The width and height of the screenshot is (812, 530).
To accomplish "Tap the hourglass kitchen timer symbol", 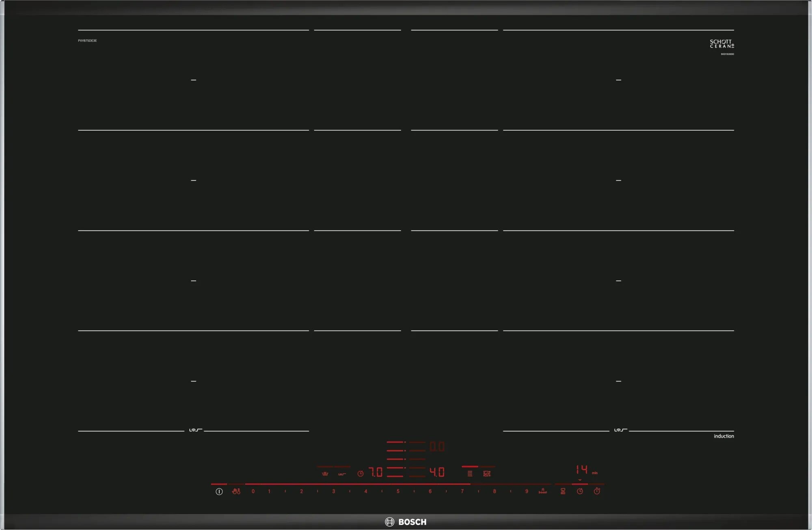I will tap(563, 491).
